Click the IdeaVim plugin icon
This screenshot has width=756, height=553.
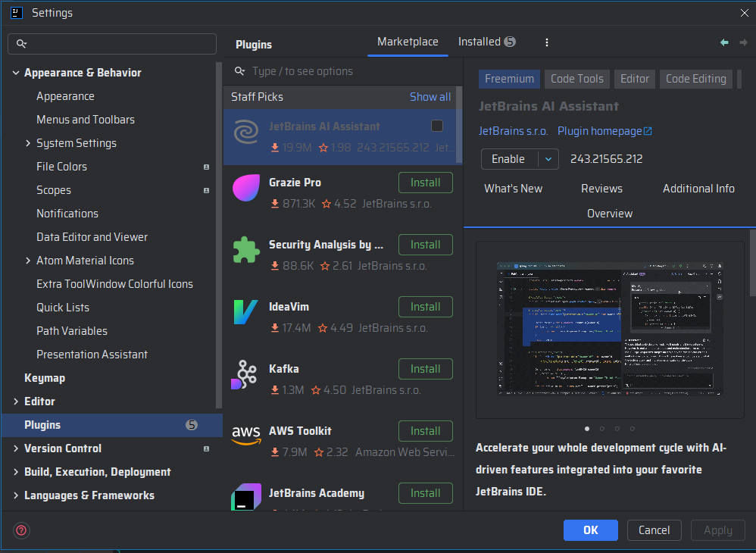245,312
